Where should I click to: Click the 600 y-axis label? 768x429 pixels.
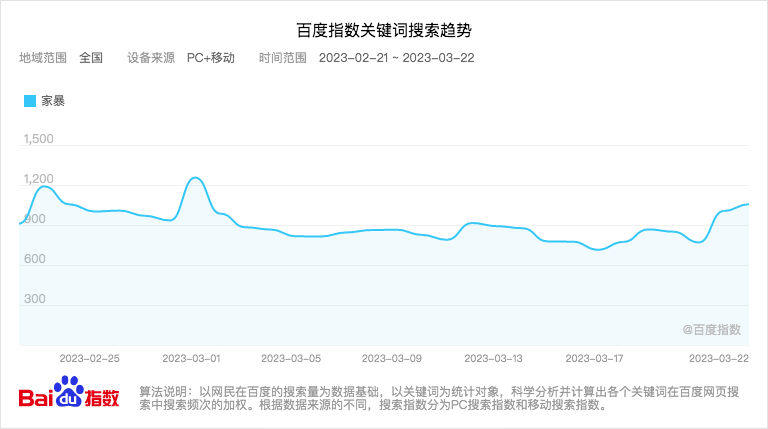tap(35, 259)
